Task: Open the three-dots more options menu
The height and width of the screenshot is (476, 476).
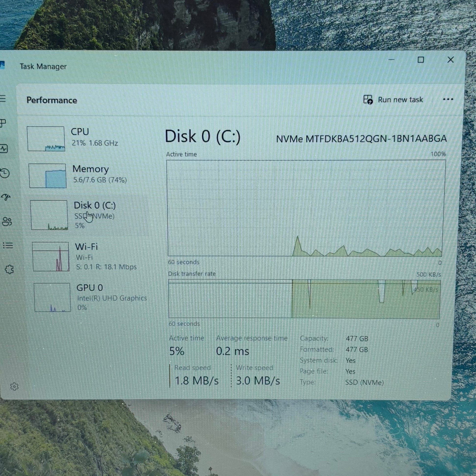Action: tap(448, 99)
